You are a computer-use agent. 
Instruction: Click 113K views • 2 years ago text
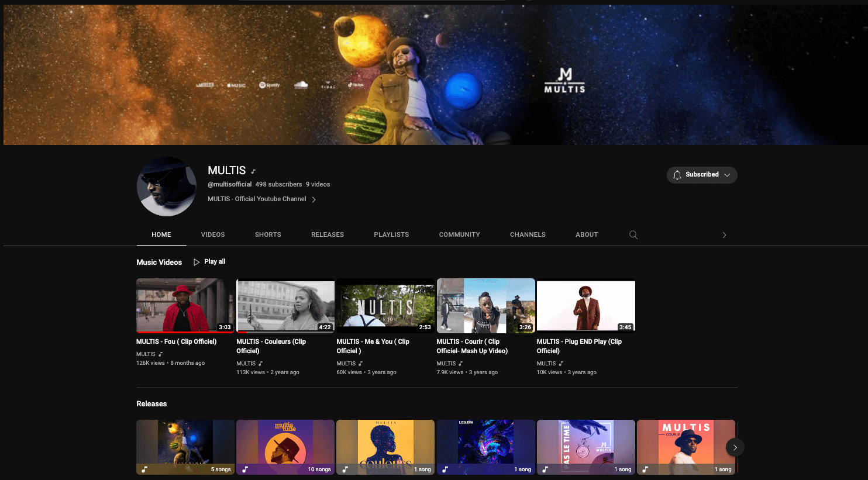(x=268, y=372)
